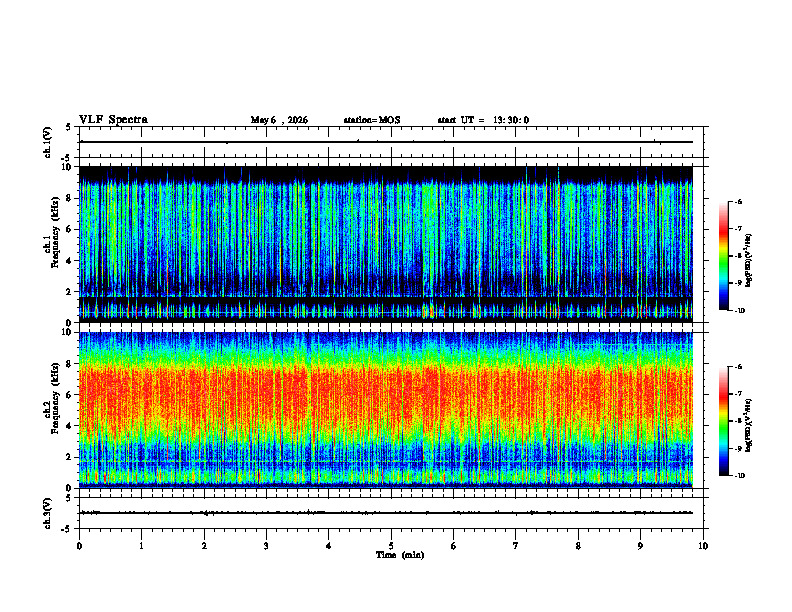Click the ch.3 voltage waveform trace
This screenshot has height=612, width=792.
(x=386, y=513)
